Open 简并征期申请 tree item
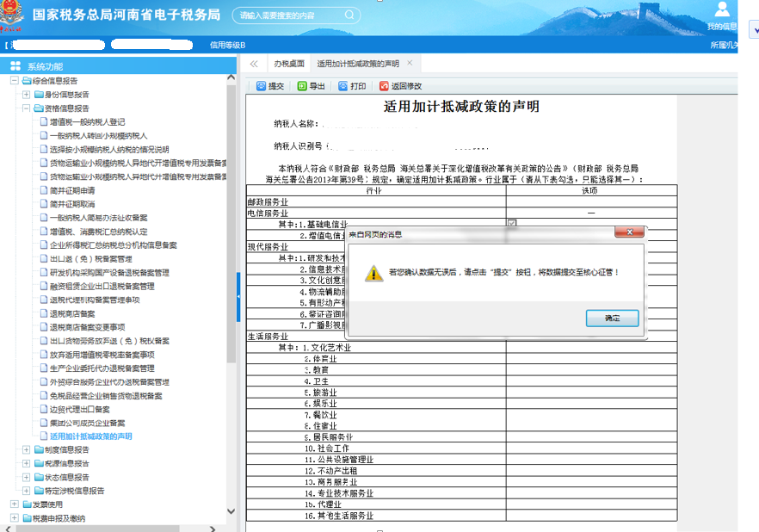Image resolution: width=759 pixels, height=532 pixels. click(72, 191)
